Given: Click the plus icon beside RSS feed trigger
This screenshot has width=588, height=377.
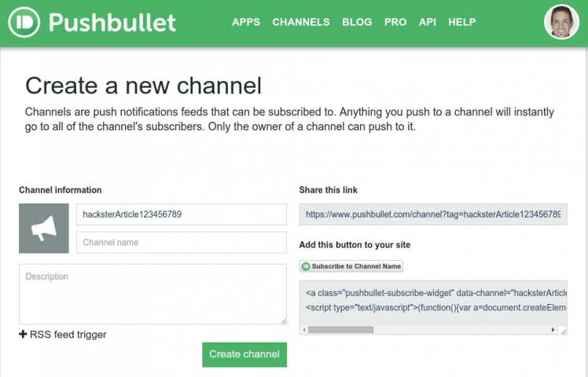Looking at the screenshot, I should point(24,335).
